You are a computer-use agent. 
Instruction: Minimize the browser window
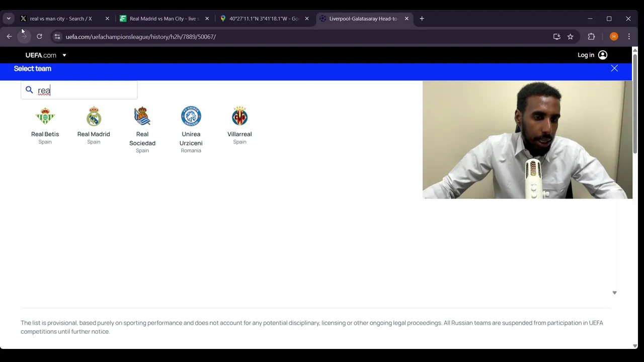pos(590,19)
